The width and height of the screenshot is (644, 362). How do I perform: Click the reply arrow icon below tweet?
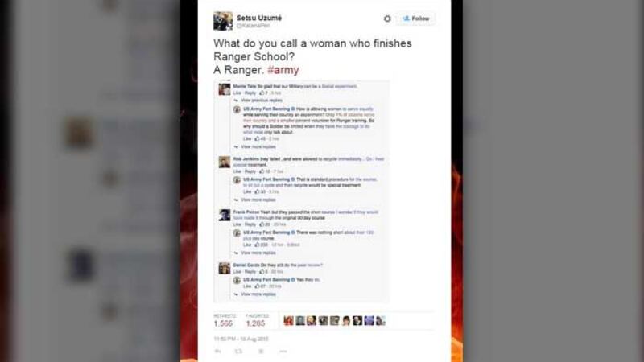[x=218, y=352]
